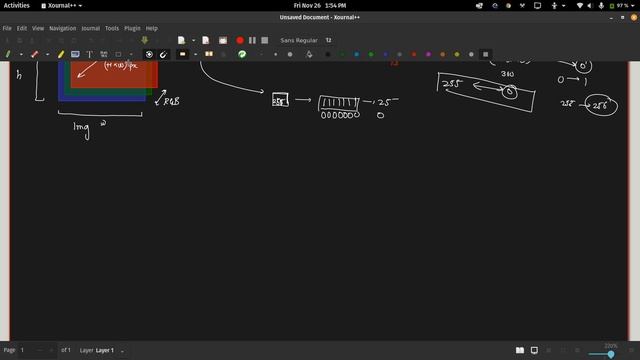Viewport: 640px width, 360px height.
Task: Click the microphone tray icon
Action: [x=601, y=6]
